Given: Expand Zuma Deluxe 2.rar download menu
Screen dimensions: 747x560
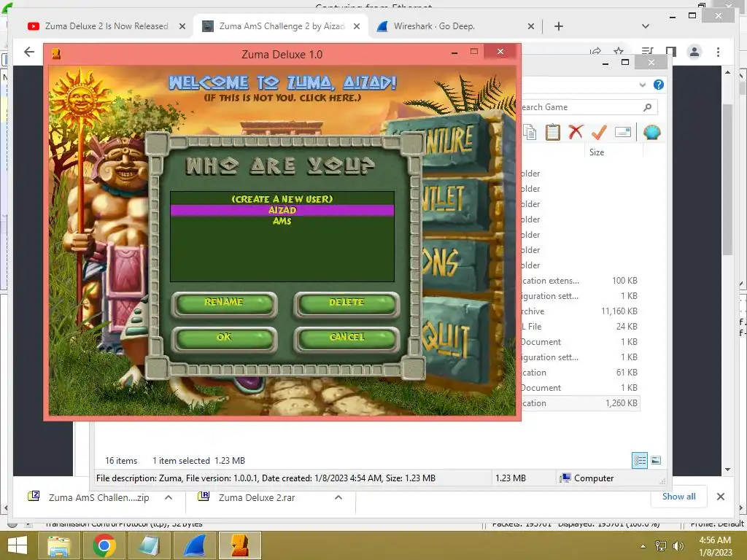Looking at the screenshot, I should [338, 497].
